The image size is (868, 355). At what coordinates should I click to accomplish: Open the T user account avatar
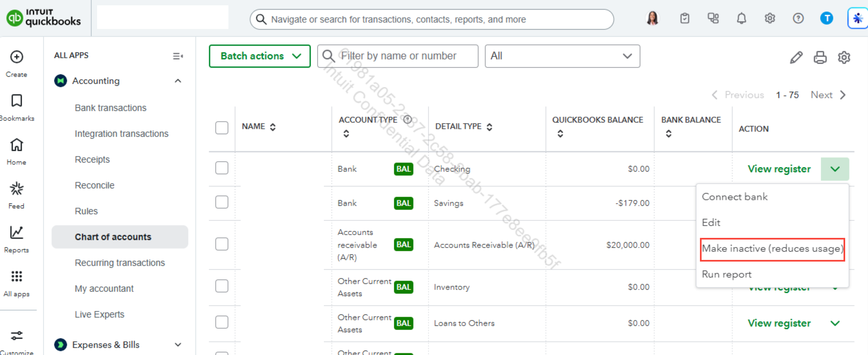point(827,18)
